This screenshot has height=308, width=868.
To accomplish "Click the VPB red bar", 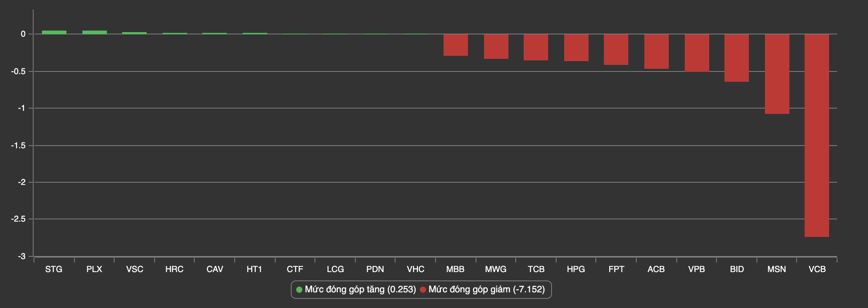I will tap(697, 53).
